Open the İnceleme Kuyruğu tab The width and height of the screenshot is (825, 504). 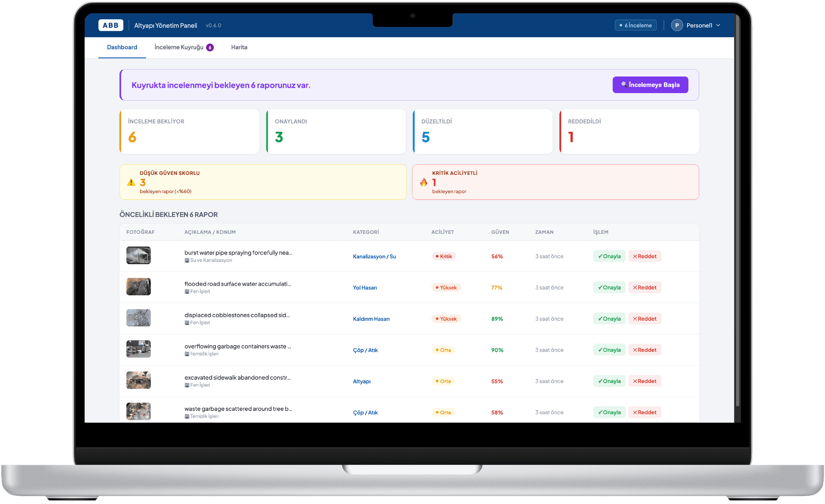click(x=184, y=47)
